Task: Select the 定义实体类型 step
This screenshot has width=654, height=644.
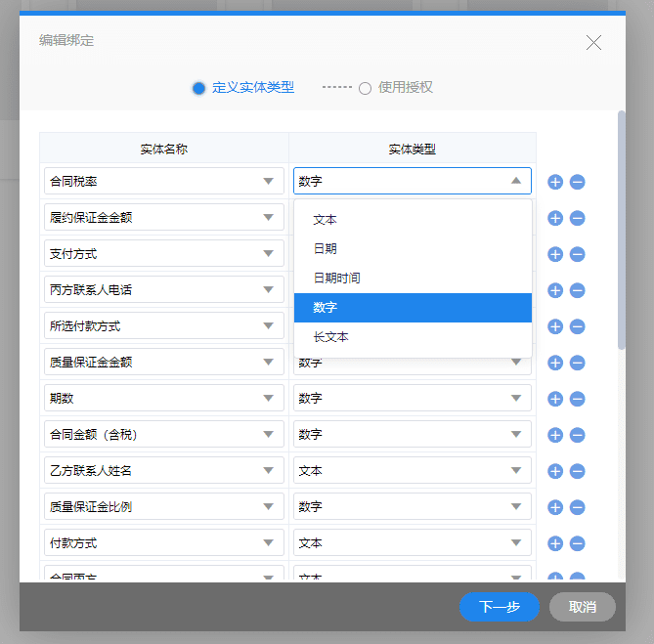Action: click(243, 88)
